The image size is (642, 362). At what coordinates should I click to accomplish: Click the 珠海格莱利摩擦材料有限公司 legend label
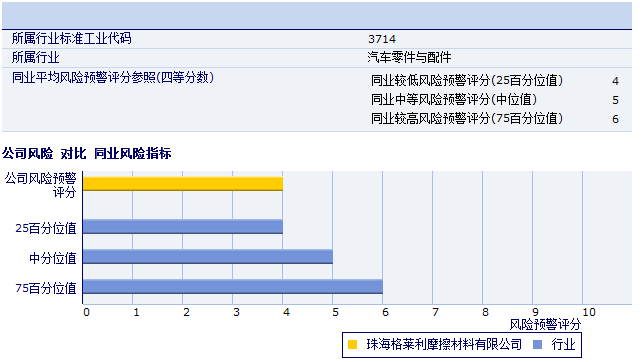444,344
